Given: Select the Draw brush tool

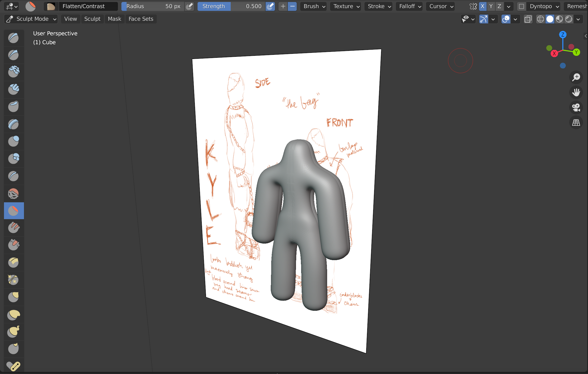Looking at the screenshot, I should click(14, 38).
